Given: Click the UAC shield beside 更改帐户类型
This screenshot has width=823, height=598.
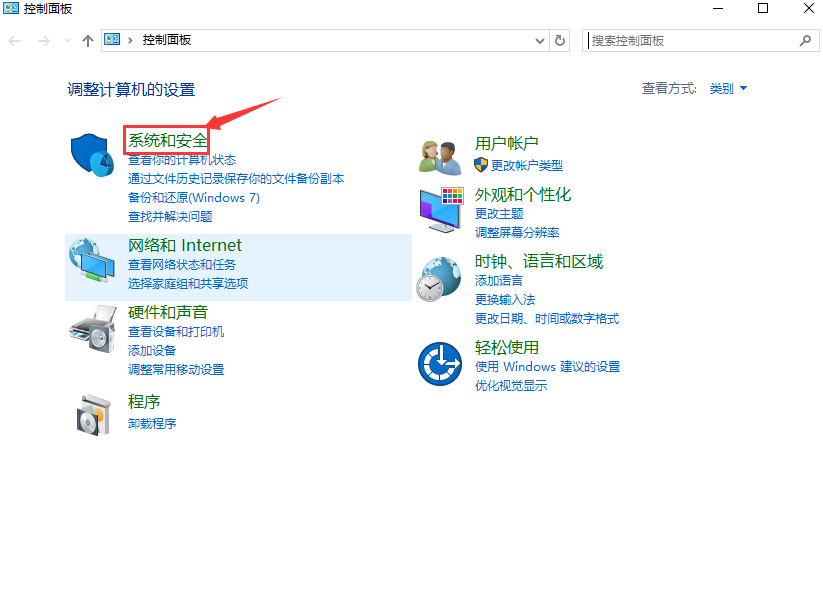Looking at the screenshot, I should (481, 165).
